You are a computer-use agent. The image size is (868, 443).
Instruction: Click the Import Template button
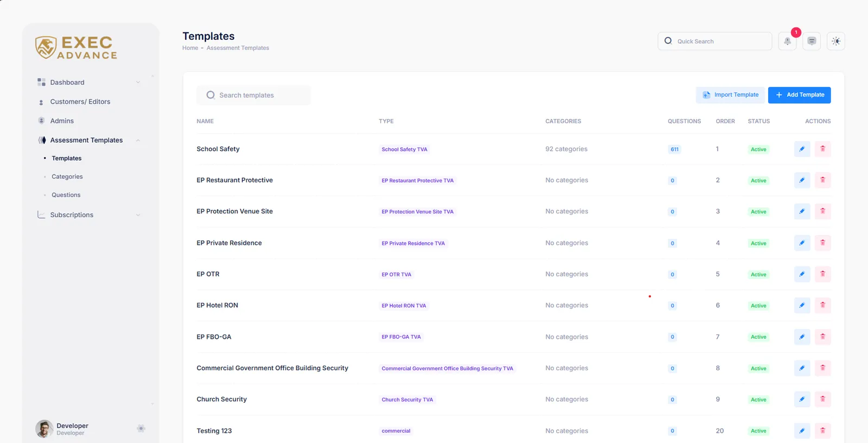[730, 95]
